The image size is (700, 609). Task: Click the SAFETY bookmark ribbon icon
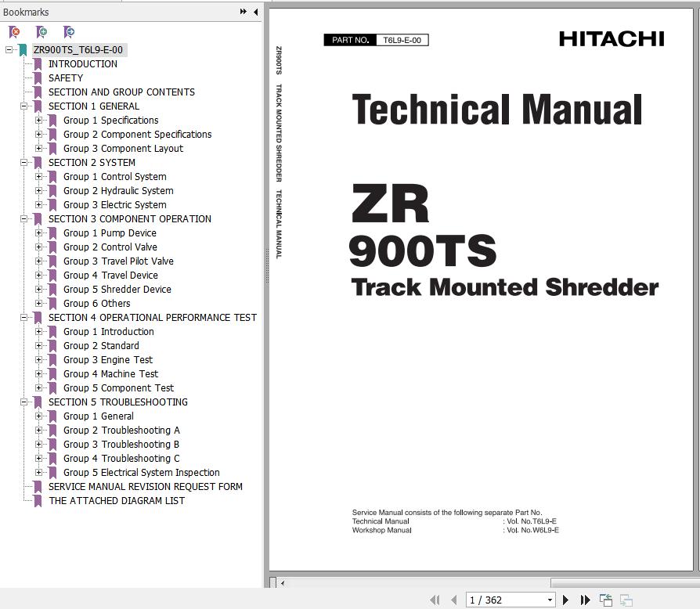[x=38, y=78]
